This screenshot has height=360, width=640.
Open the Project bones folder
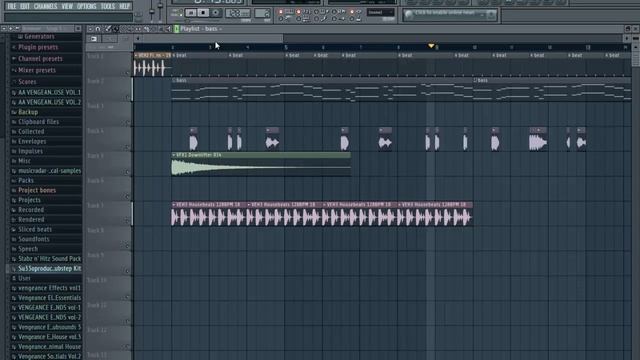tap(37, 190)
